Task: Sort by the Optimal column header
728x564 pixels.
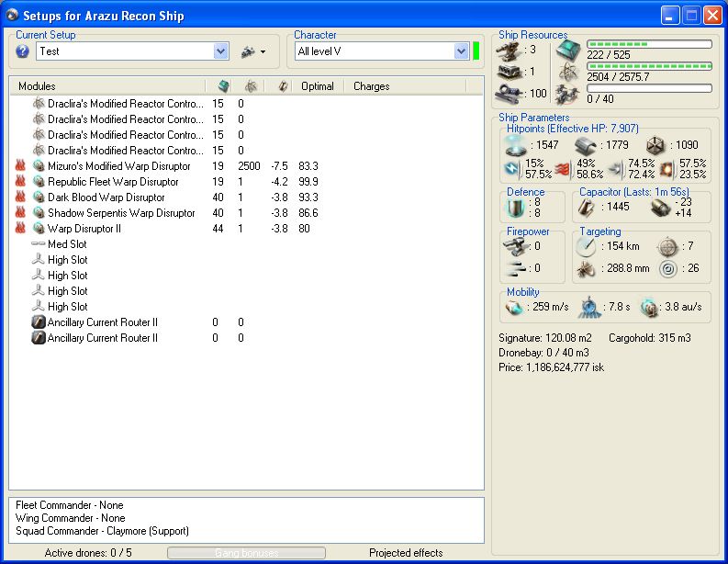Action: pyautogui.click(x=318, y=86)
